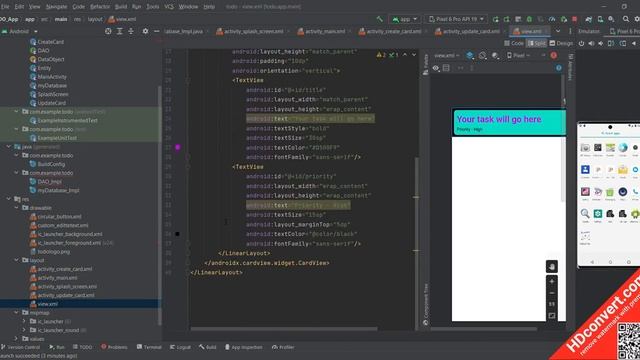Expand the values folder
Screen dimensions: 640x360
point(16,339)
